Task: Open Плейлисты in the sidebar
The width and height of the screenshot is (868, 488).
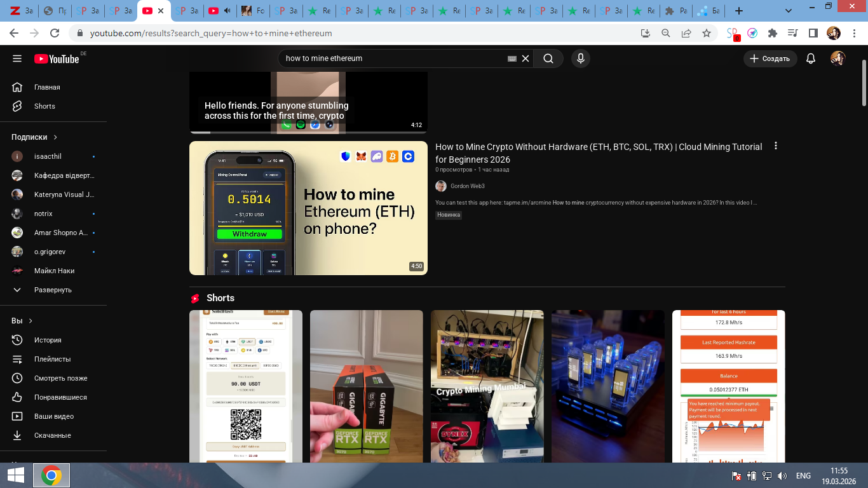Action: coord(53,359)
